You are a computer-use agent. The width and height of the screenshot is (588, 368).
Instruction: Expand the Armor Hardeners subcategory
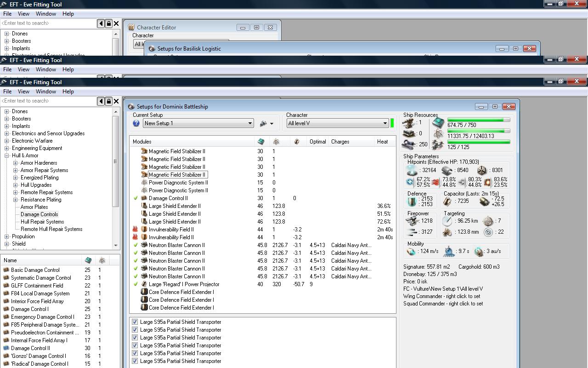pyautogui.click(x=16, y=163)
